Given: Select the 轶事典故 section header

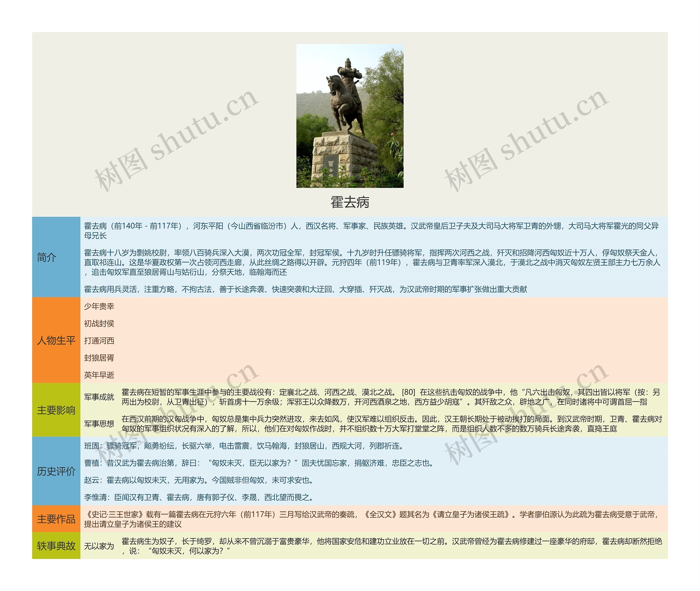Looking at the screenshot, I should point(56,546).
